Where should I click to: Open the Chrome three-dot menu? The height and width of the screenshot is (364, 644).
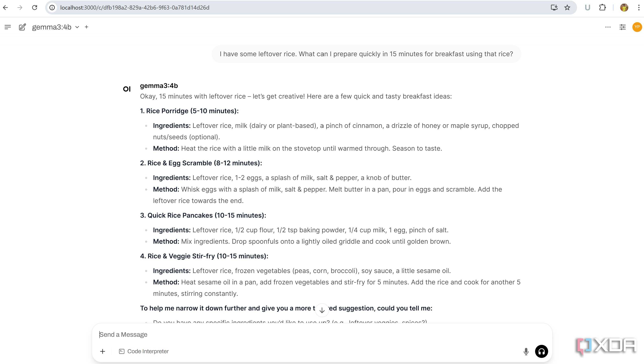[639, 8]
